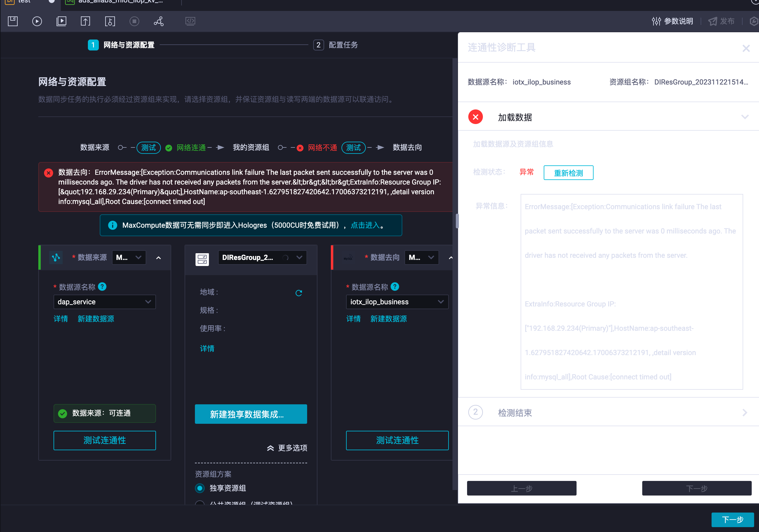The height and width of the screenshot is (532, 759).
Task: Click 新建数据源 under dap_service
Action: click(x=96, y=319)
